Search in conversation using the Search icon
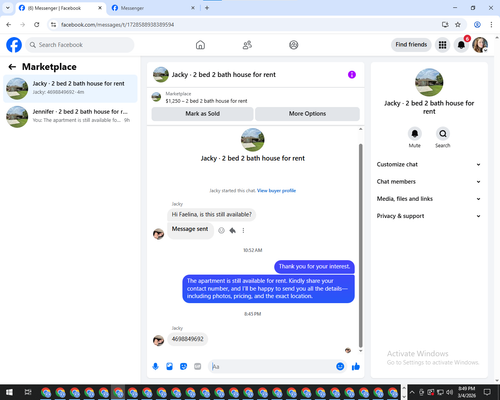This screenshot has height=400, width=500. click(443, 134)
